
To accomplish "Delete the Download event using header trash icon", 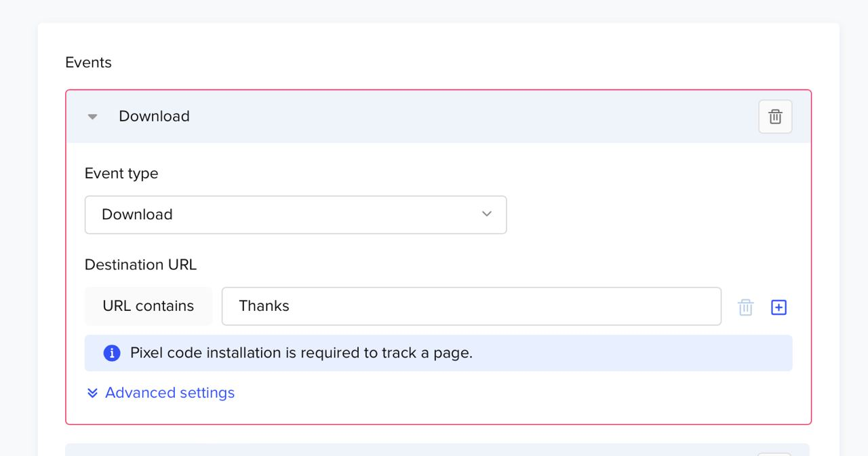I will click(x=775, y=117).
